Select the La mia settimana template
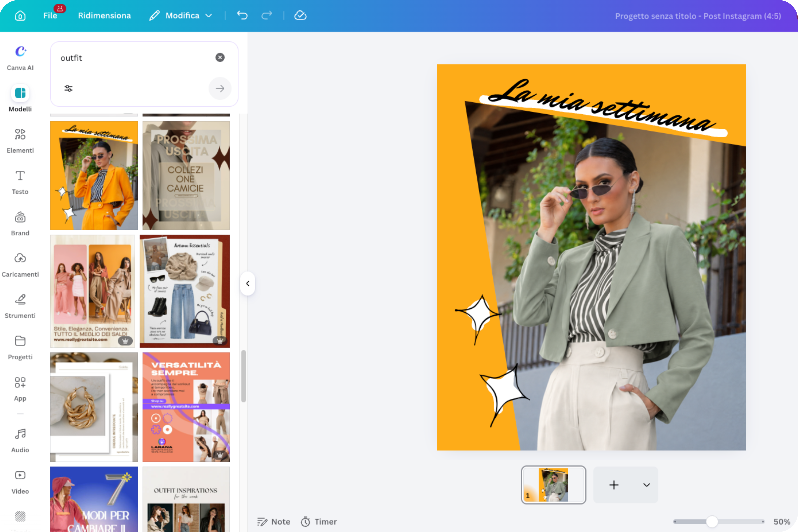This screenshot has height=532, width=798. pyautogui.click(x=94, y=175)
